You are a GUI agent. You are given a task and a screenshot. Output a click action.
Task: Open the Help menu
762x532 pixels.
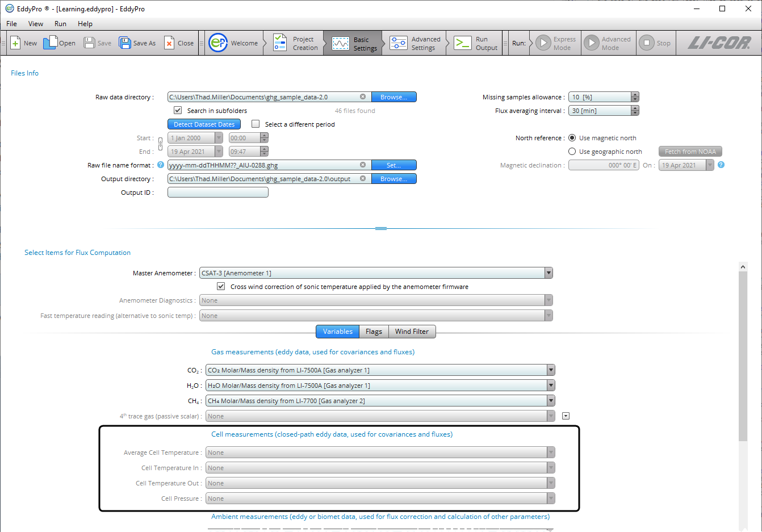point(85,24)
